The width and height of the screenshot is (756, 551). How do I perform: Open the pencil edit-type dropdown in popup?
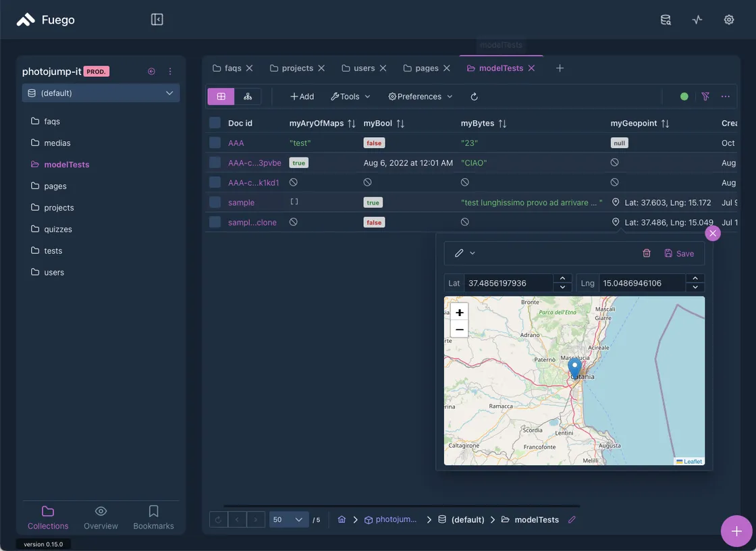[465, 253]
